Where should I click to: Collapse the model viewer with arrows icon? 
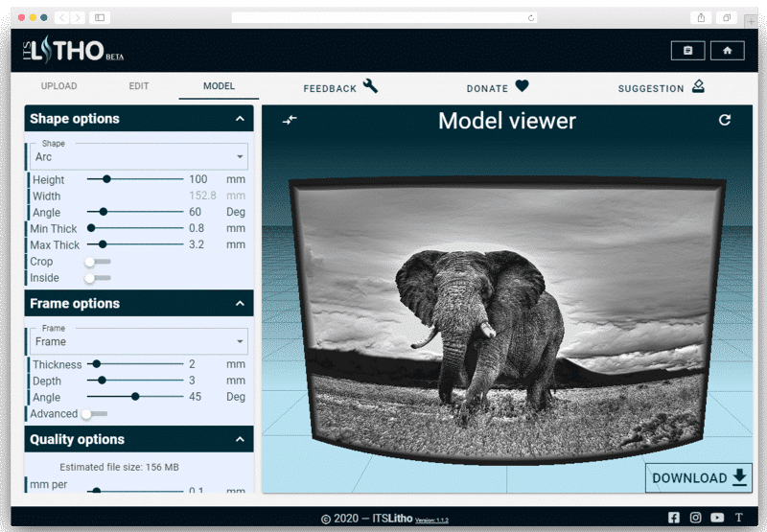click(x=290, y=119)
